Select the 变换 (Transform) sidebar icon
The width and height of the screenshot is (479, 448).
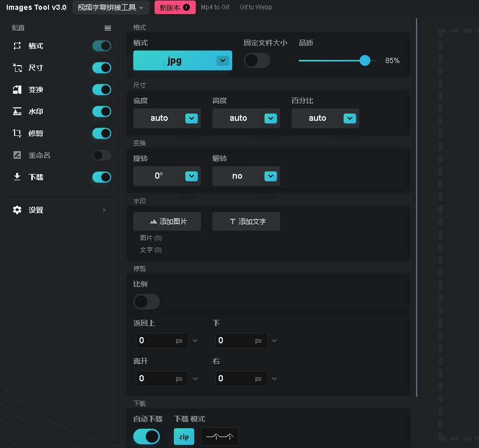click(x=17, y=90)
